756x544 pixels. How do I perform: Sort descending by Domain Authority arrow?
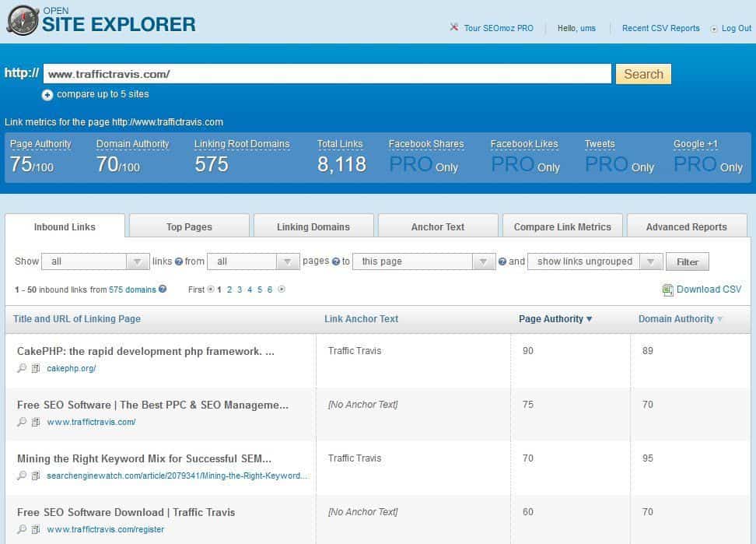719,319
